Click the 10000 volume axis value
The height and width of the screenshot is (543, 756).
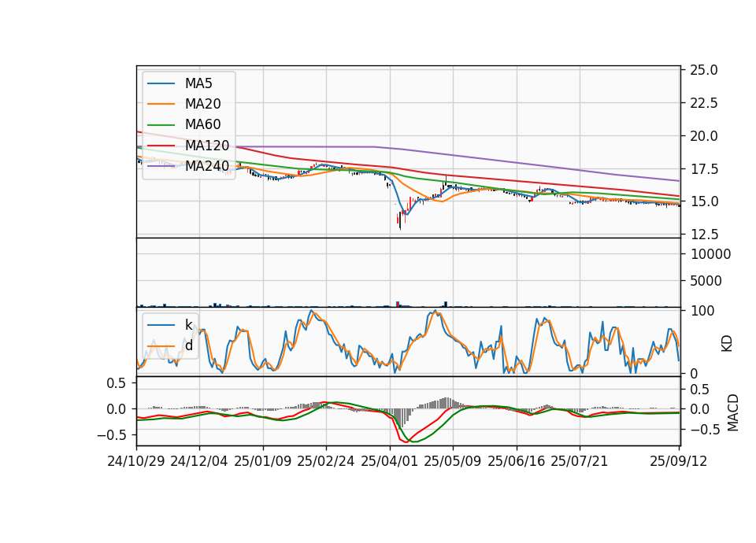(x=710, y=254)
